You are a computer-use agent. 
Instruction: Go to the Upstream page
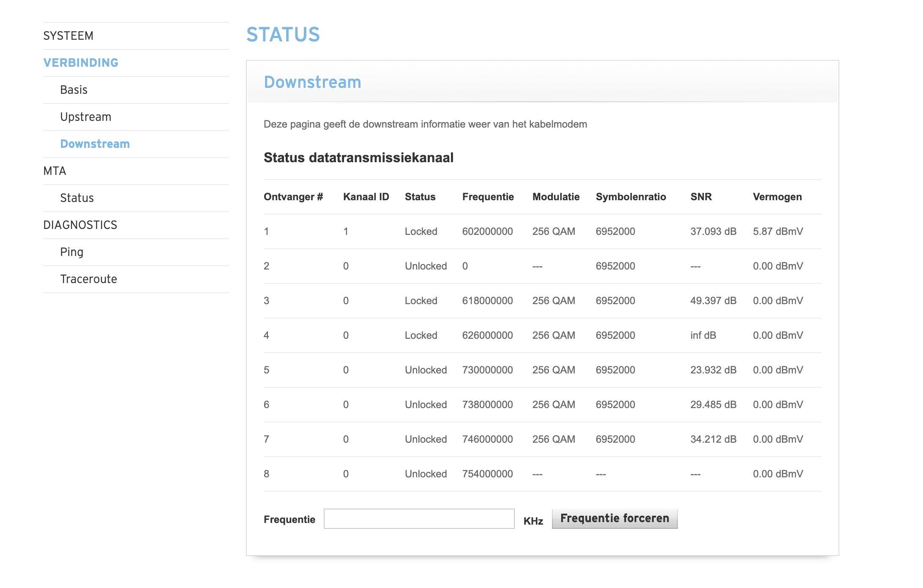(x=85, y=117)
